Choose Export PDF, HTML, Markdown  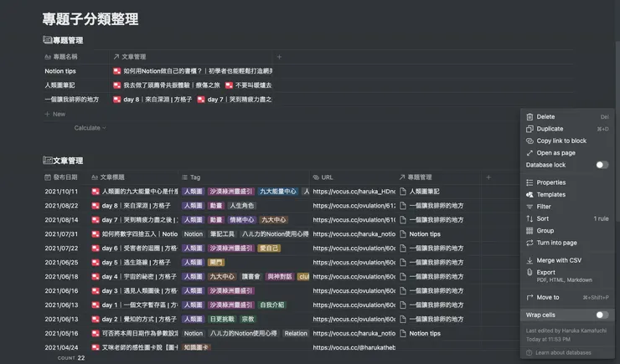[567, 275]
